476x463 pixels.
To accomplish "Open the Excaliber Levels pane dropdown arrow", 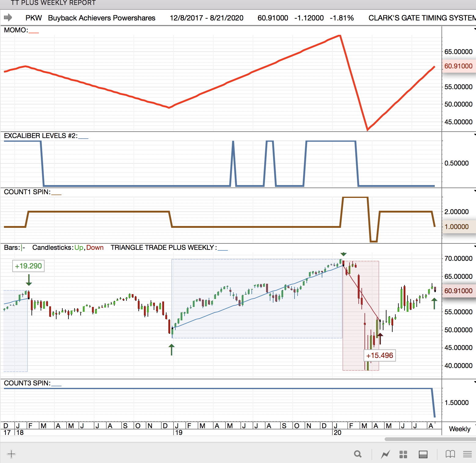I will [x=474, y=135].
